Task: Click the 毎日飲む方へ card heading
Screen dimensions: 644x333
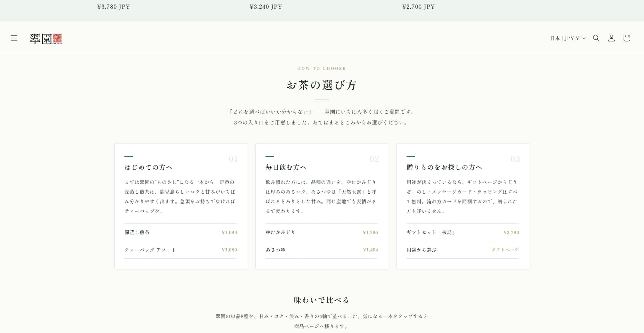Action: click(x=286, y=167)
